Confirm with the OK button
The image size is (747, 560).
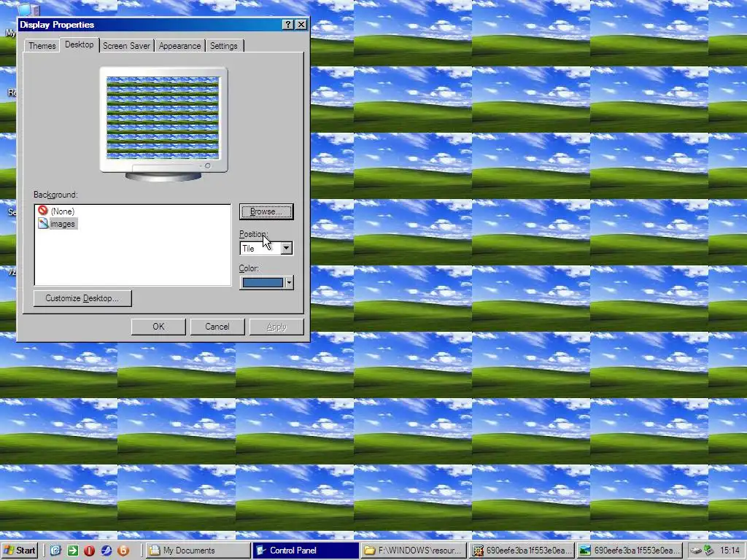pos(158,327)
